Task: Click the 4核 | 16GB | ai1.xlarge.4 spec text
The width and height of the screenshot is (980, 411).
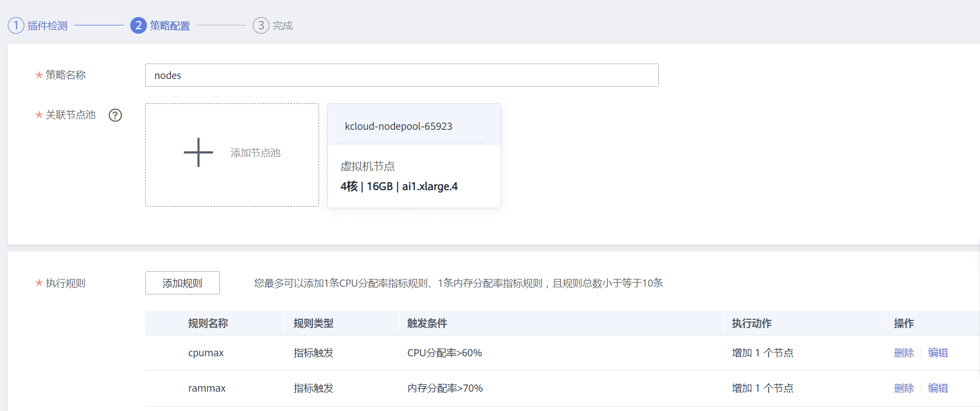Action: (399, 186)
